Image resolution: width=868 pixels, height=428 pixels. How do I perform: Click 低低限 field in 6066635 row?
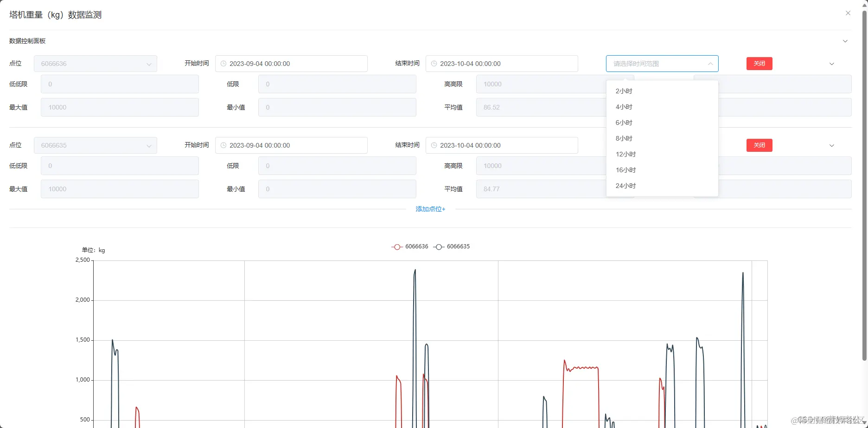click(120, 166)
